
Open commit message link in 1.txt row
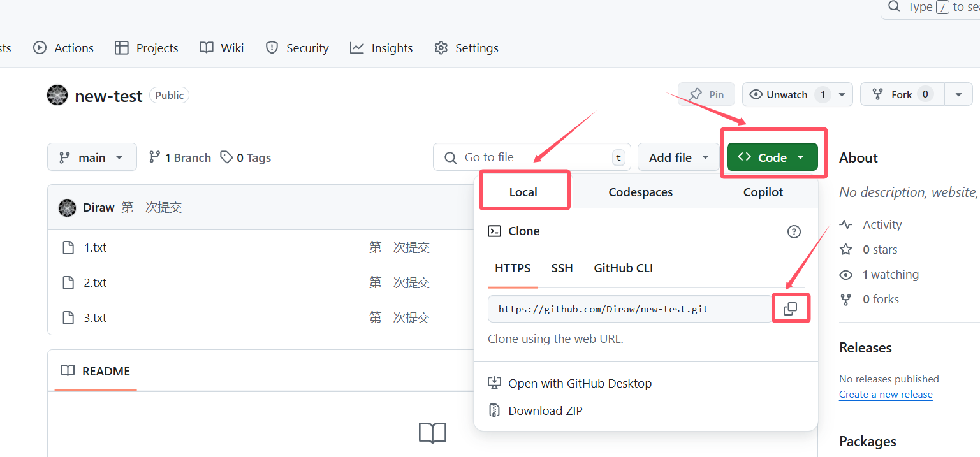(399, 247)
